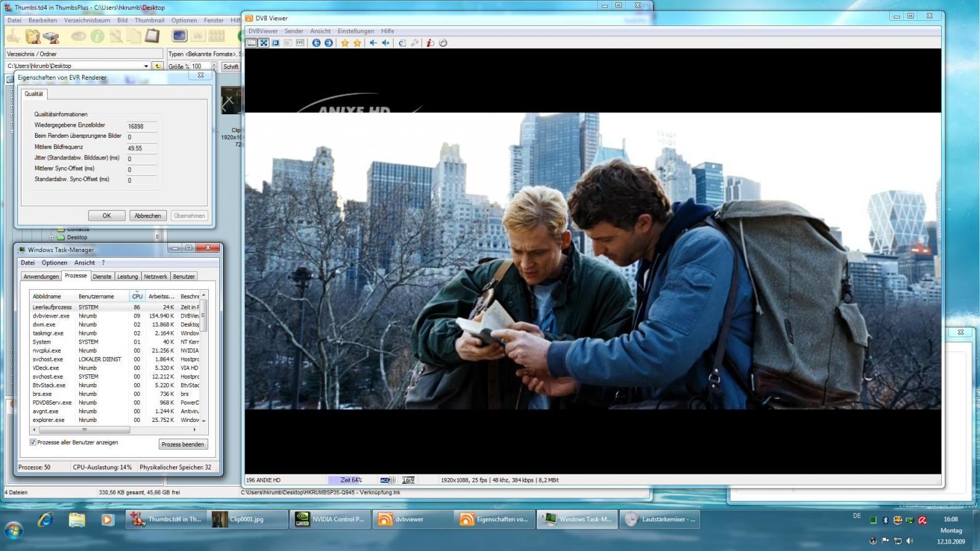Screen dimensions: 980x551
Task: Click the Größe % stepper arrows in ThumbsPlus
Action: 214,66
